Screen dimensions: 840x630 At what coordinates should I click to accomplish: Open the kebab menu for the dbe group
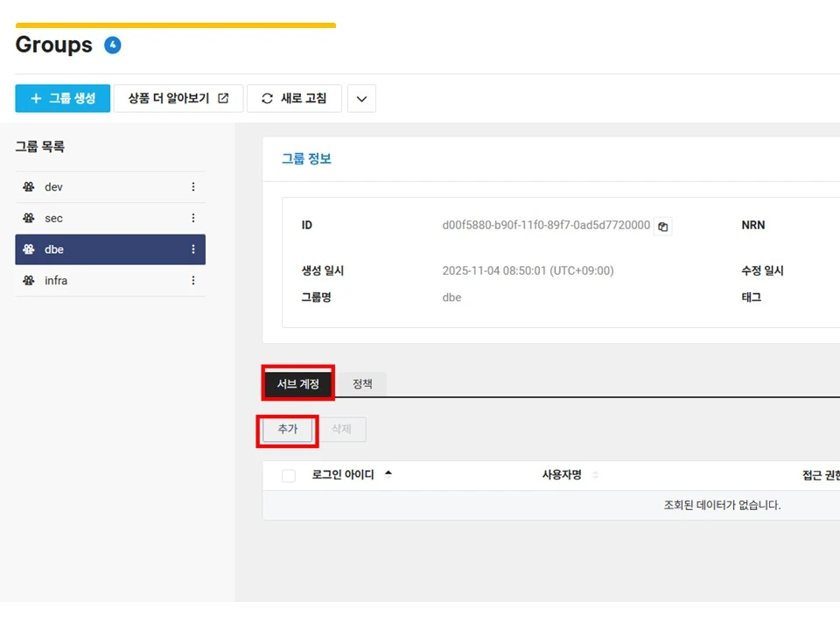[x=193, y=249]
